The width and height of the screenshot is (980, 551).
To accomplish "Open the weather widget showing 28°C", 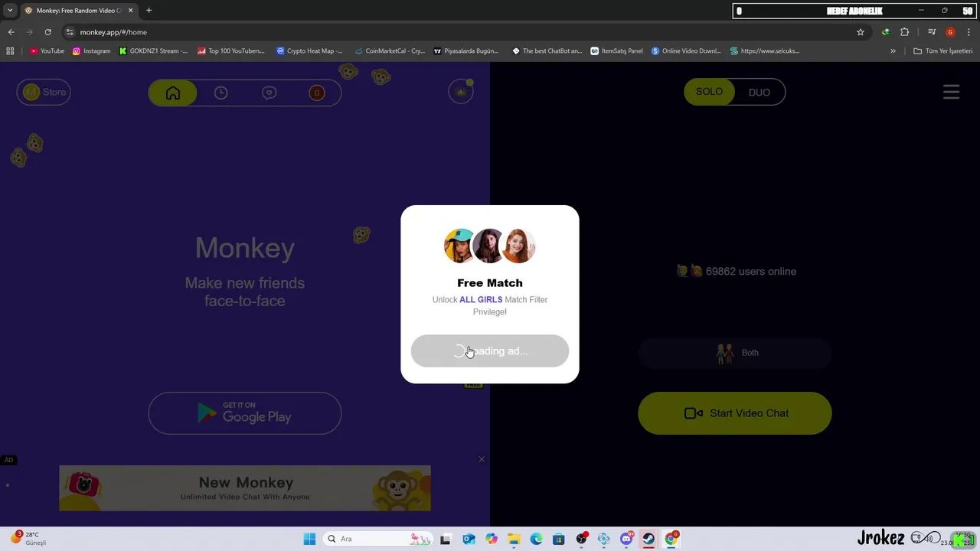I will click(29, 538).
